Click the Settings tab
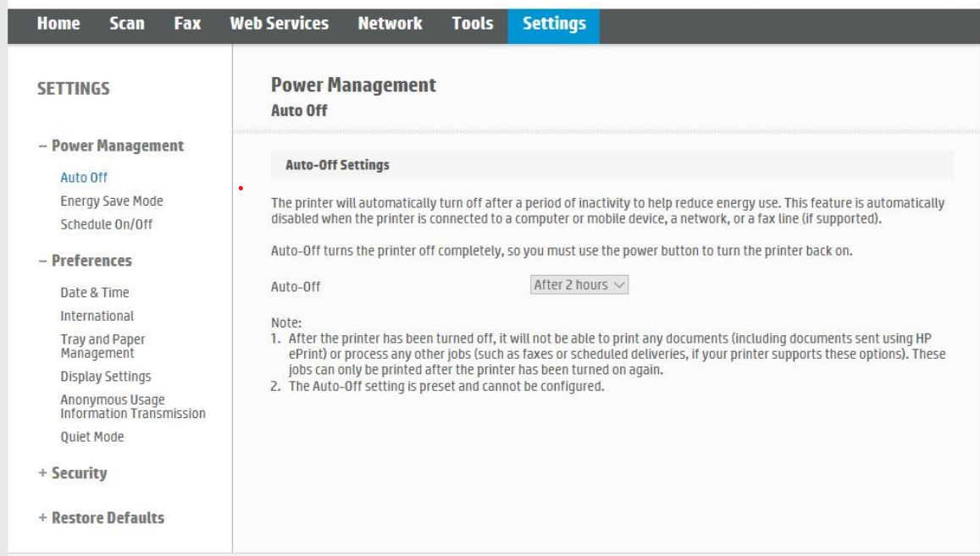Viewport: 980px width, 556px height. 554,24
